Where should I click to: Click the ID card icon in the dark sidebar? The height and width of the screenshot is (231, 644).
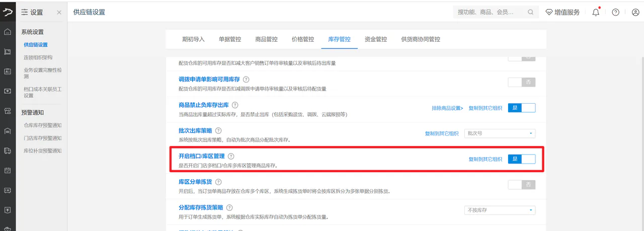[x=8, y=71]
